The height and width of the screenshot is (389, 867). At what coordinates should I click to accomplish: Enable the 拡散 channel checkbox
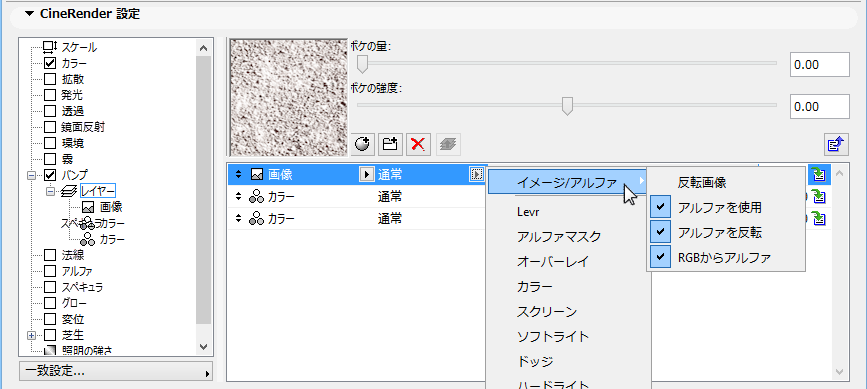click(50, 79)
